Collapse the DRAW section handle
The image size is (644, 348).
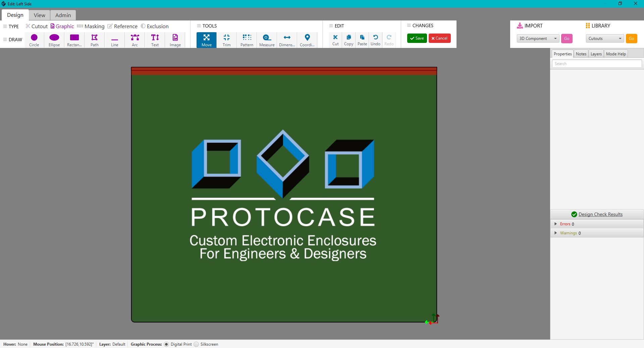click(5, 40)
